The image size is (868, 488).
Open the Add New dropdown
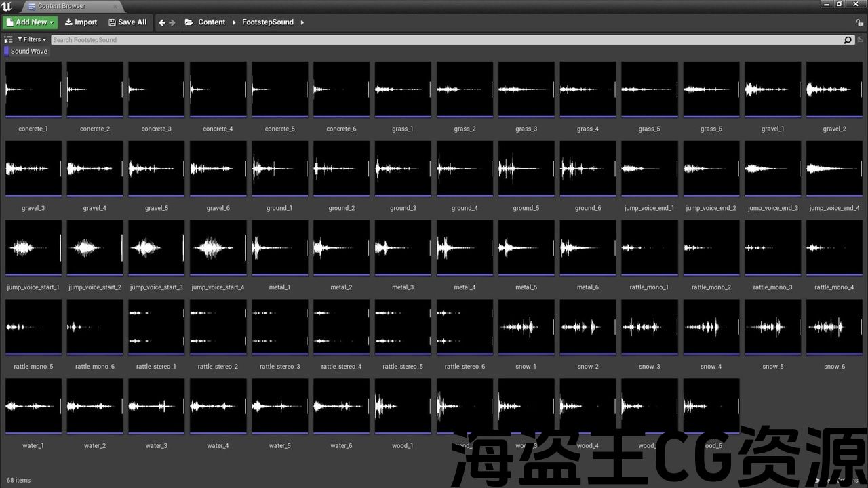click(30, 22)
